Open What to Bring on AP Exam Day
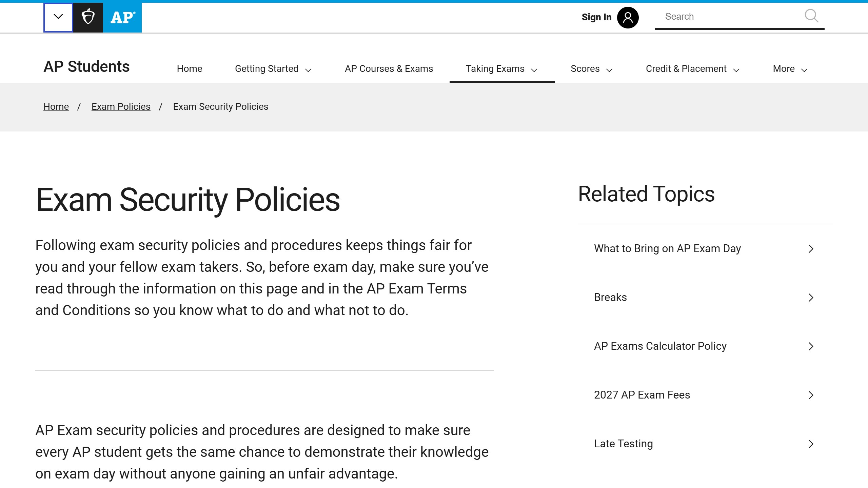The width and height of the screenshot is (868, 488). tap(667, 249)
